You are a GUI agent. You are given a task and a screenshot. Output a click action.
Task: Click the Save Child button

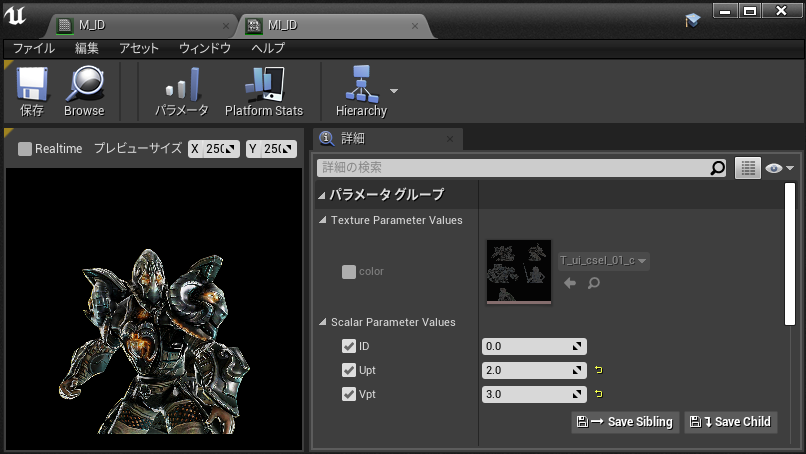pyautogui.click(x=730, y=422)
